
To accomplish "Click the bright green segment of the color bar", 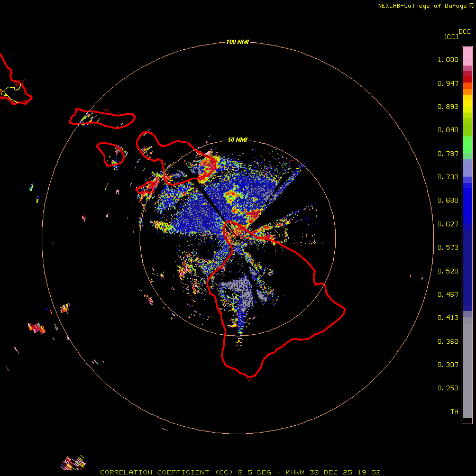I will click(467, 144).
